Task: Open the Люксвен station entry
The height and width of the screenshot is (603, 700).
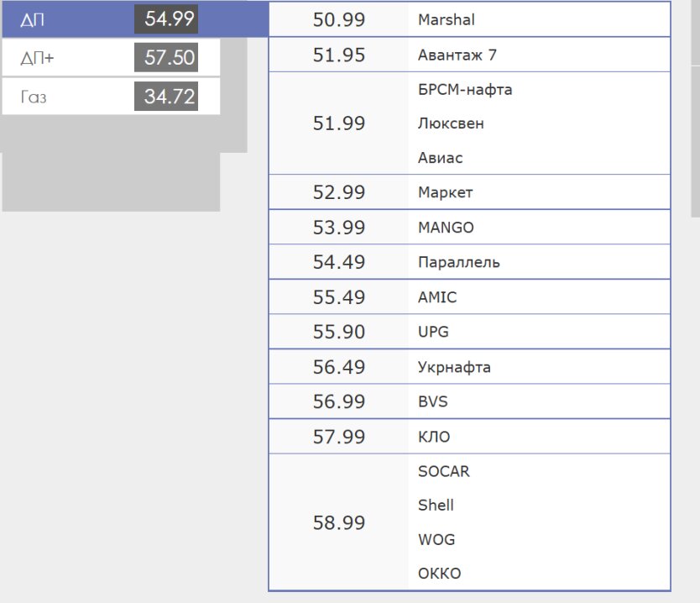Action: click(x=451, y=123)
